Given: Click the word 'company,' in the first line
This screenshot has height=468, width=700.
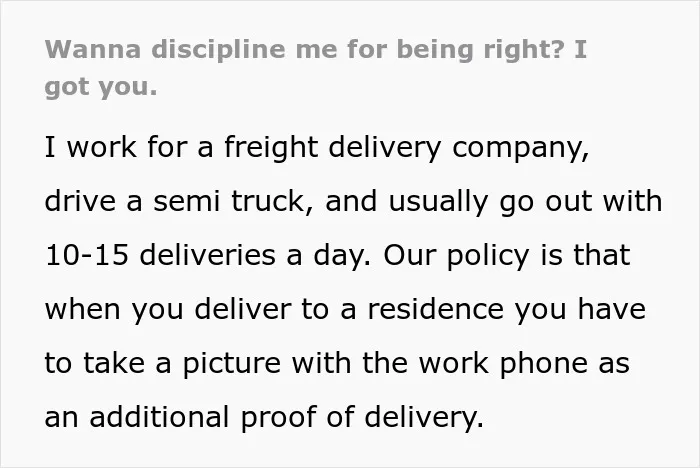Looking at the screenshot, I should click(521, 148).
